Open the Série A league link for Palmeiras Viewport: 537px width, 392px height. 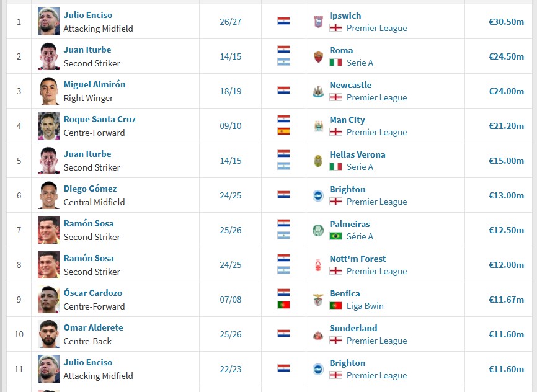pyautogui.click(x=360, y=236)
